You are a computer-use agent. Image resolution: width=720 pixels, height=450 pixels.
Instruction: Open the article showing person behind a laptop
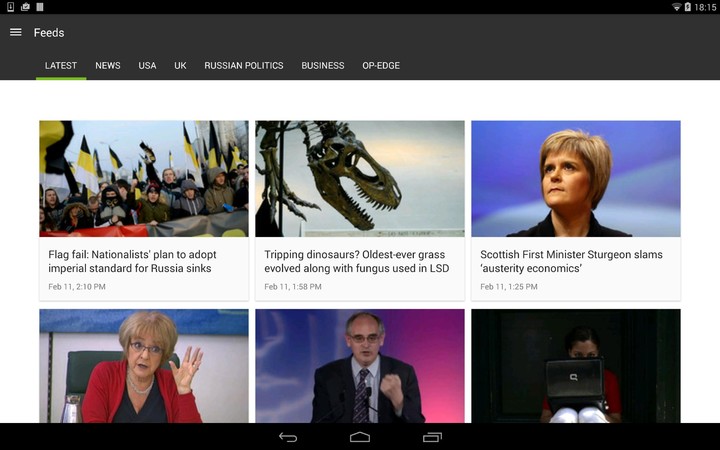[x=576, y=365]
